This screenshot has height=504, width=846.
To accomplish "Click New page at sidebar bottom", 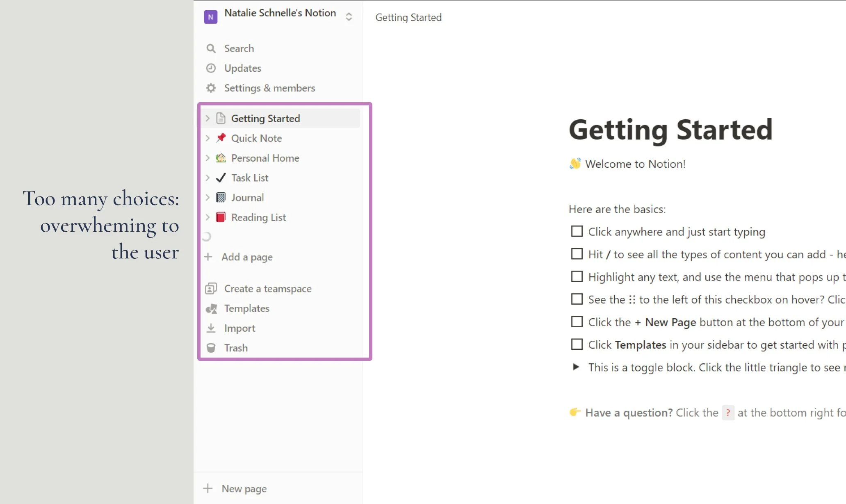I will click(244, 488).
